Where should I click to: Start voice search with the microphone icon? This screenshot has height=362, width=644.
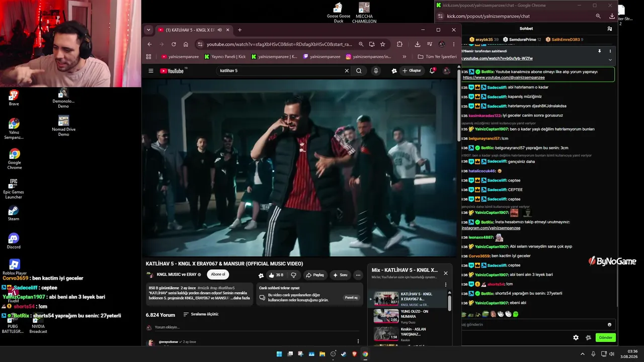(376, 71)
